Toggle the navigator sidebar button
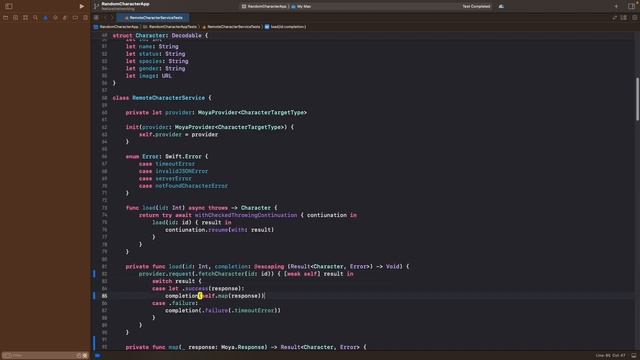Viewport: 640px width, 360px height. point(9,6)
